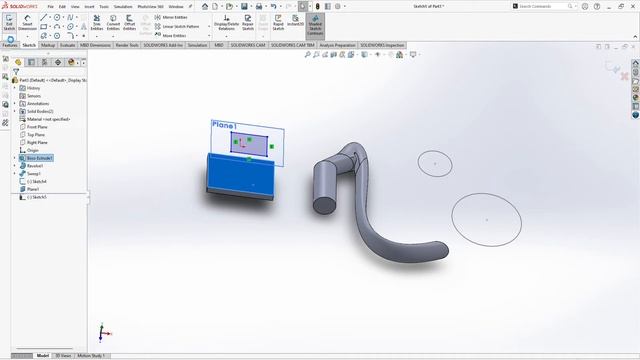This screenshot has height=360, width=640.
Task: Select the Sketch Fillet tool
Action: click(70, 36)
